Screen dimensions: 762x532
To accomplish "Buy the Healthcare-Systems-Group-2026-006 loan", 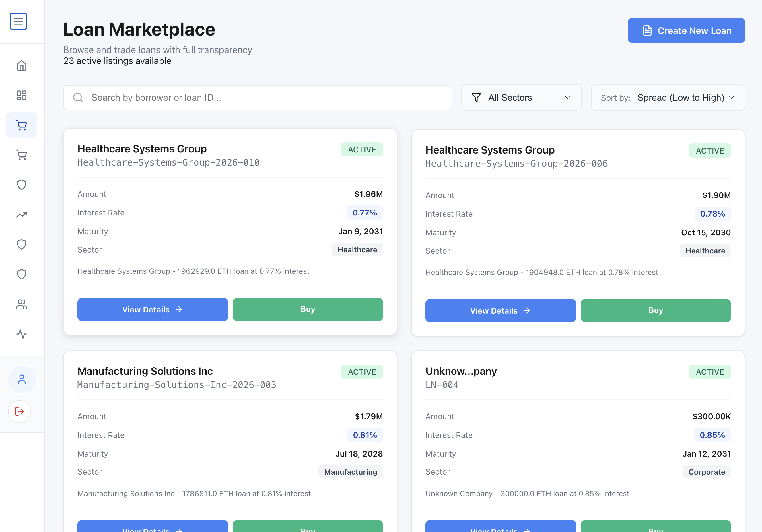I will 655,310.
